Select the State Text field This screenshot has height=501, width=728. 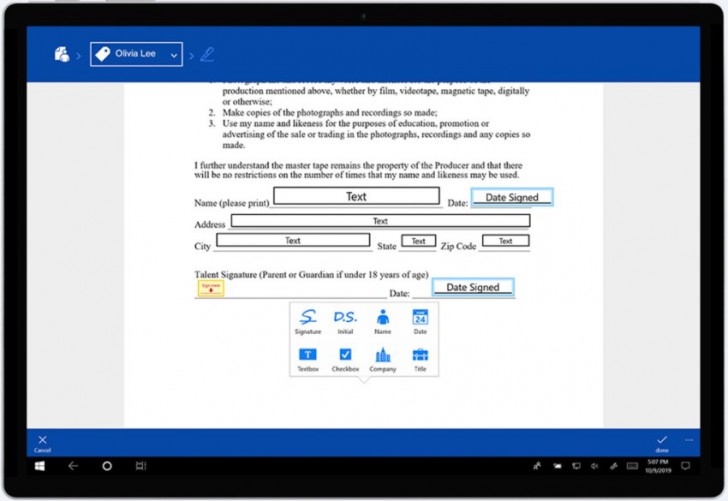[x=418, y=241]
